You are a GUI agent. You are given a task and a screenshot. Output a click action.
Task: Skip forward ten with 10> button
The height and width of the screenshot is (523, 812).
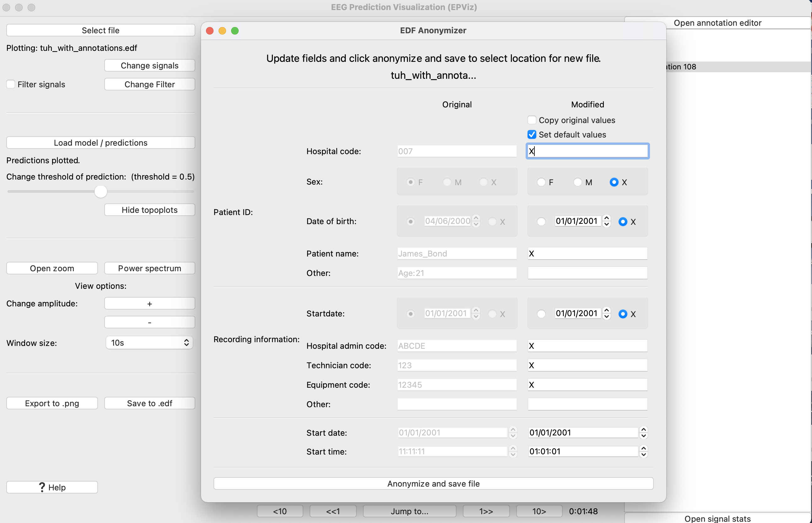pyautogui.click(x=539, y=511)
